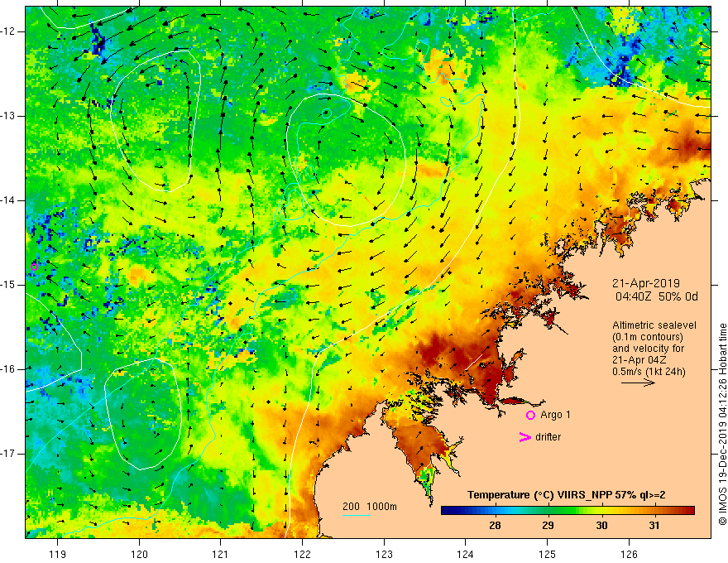
Task: Click the -17 latitude axis label
Action: [8, 454]
